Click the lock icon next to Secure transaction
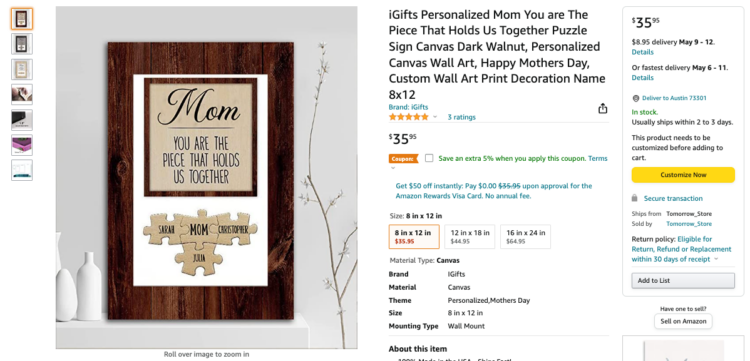The width and height of the screenshot is (750, 361). click(635, 198)
